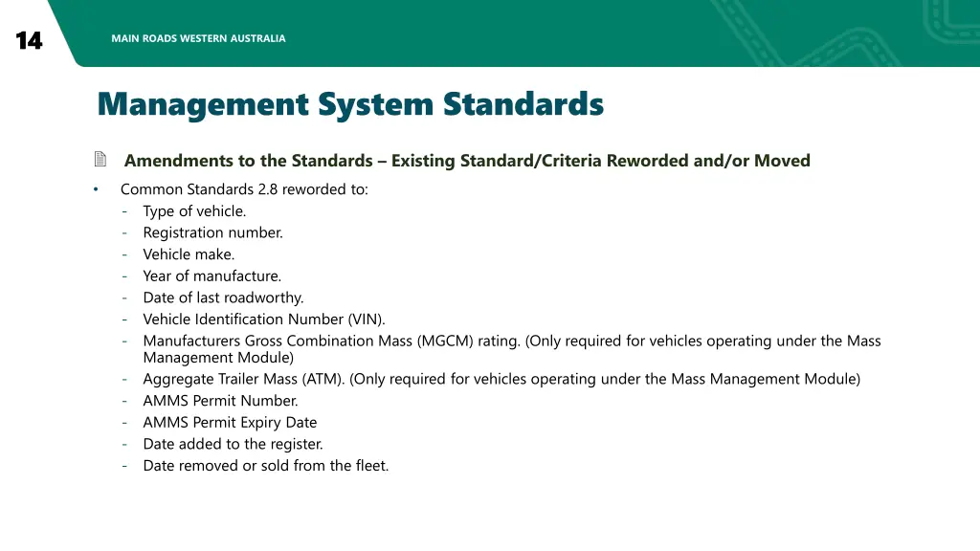This screenshot has width=980, height=551.
Task: Click the Year of manufacture item
Action: coord(212,276)
